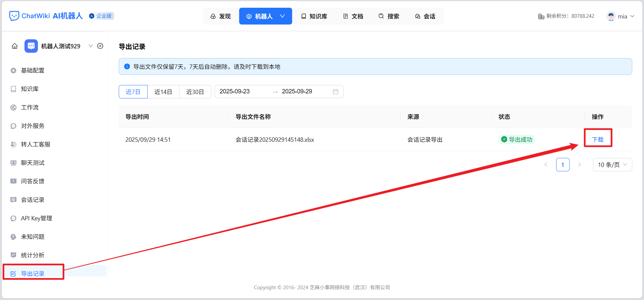Click the robot avatar icon for 机器人测试929
The image size is (644, 300).
[x=31, y=46]
